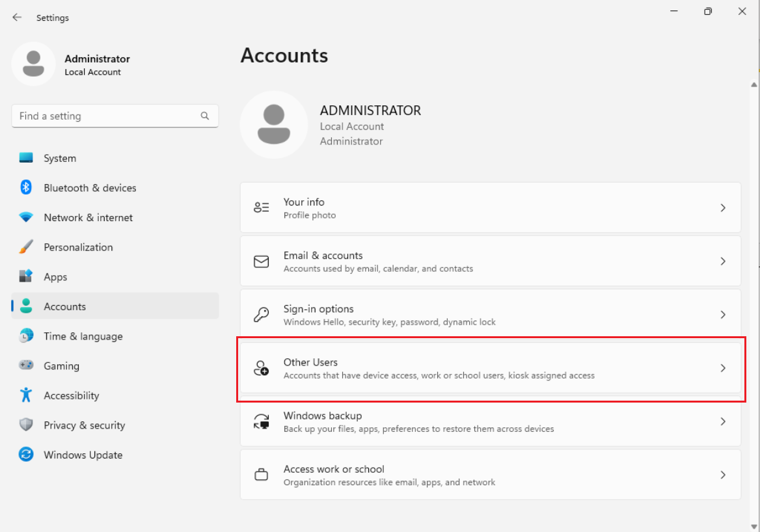Click the Access work or school briefcase icon

pyautogui.click(x=262, y=474)
